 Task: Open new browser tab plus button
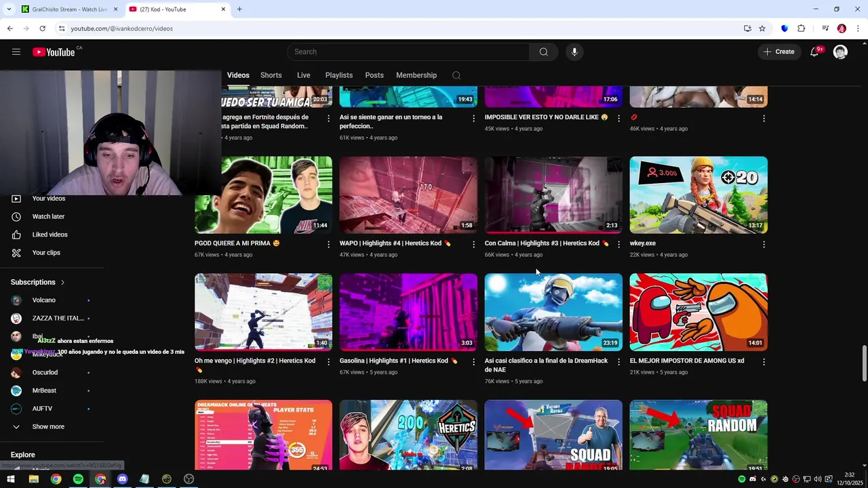[239, 9]
